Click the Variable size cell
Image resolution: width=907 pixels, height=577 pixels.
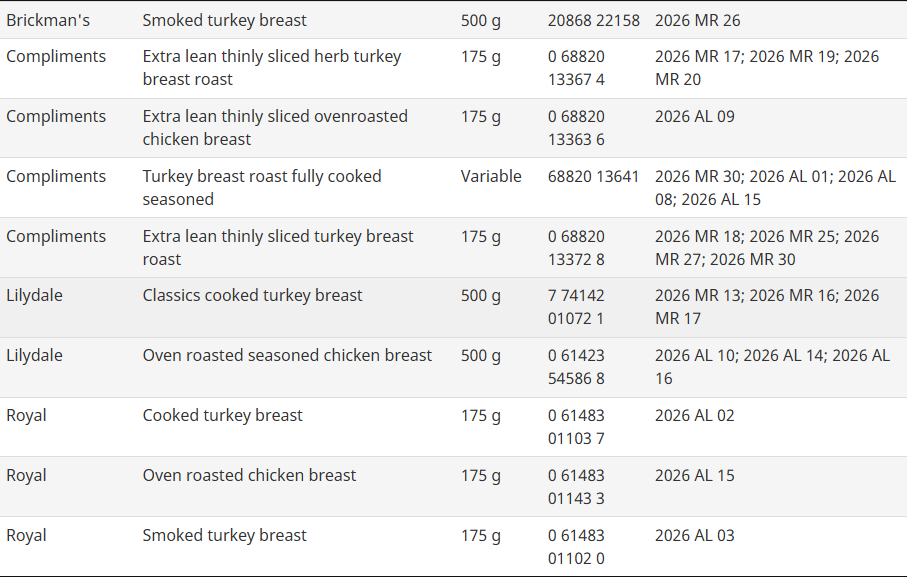[491, 176]
